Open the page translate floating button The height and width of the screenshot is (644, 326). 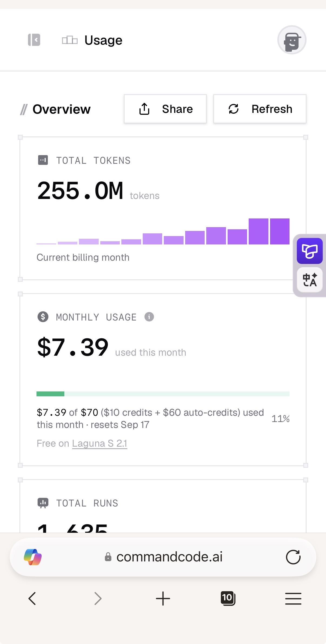coord(310,280)
